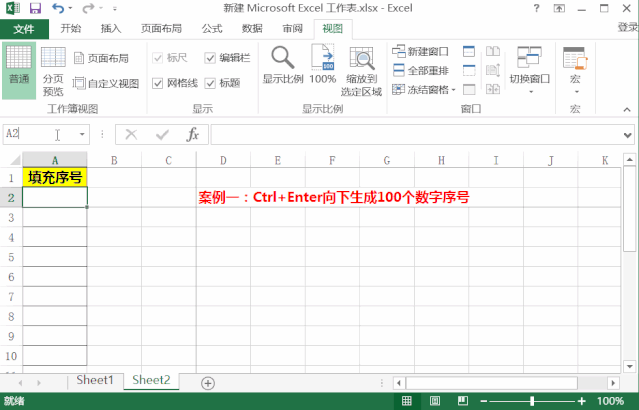This screenshot has width=639, height=410.
Task: Redo the last undone action
Action: pyautogui.click(x=88, y=8)
